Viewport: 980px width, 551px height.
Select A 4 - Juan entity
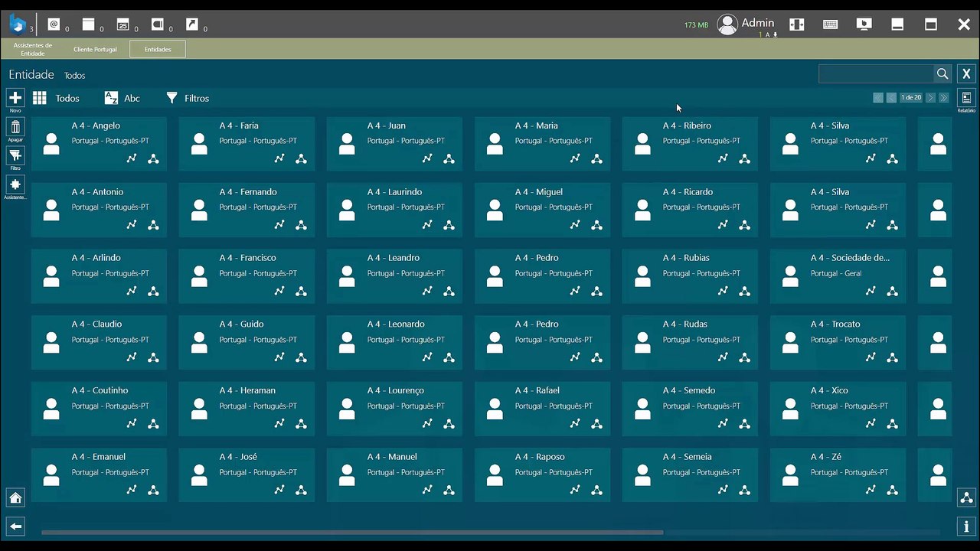tap(394, 143)
